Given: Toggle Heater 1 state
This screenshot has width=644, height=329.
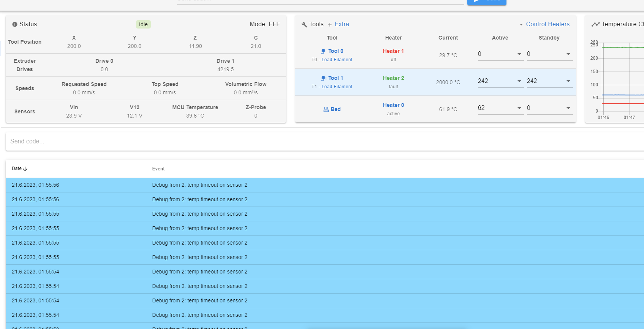Looking at the screenshot, I should (x=393, y=51).
